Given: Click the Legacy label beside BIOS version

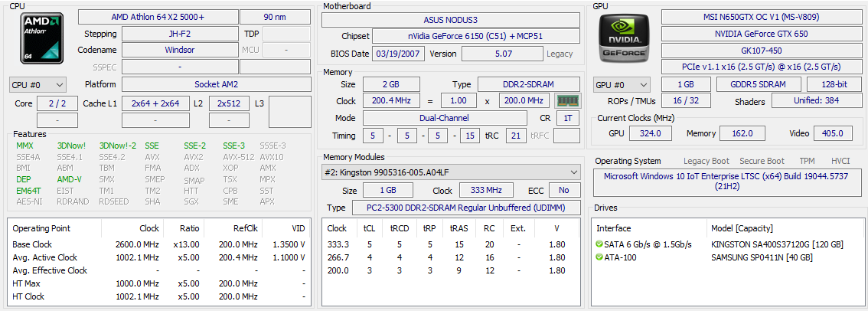Looking at the screenshot, I should point(560,54).
